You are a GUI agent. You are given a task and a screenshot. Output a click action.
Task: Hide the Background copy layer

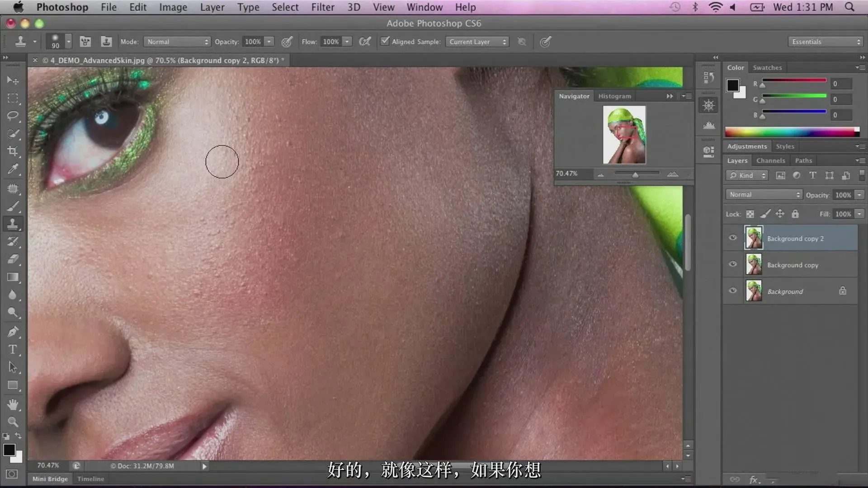point(733,264)
